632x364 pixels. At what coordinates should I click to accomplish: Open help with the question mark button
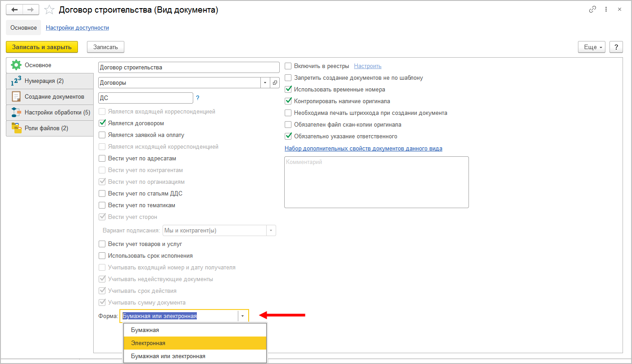click(616, 47)
